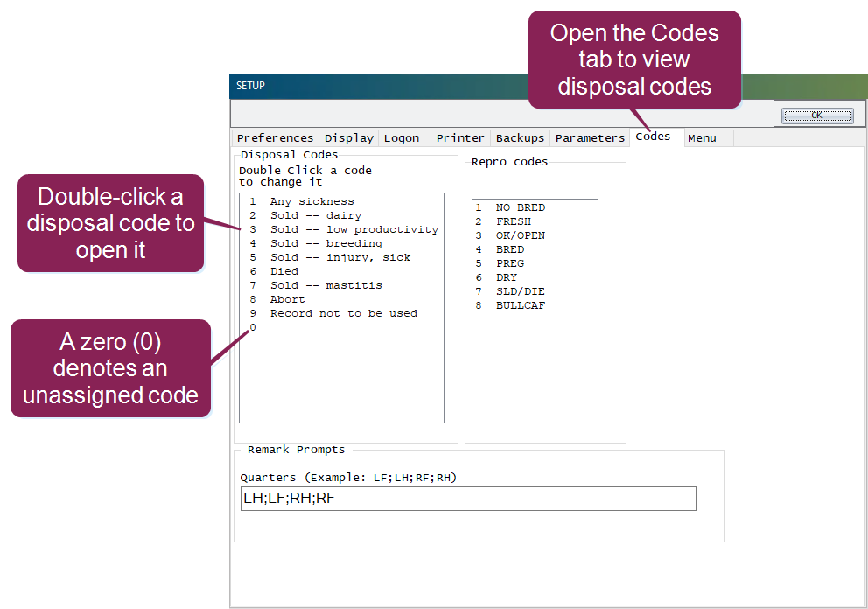The height and width of the screenshot is (609, 868).
Task: Select 'Sold -- mastitis' disposal code
Action: coord(341,285)
